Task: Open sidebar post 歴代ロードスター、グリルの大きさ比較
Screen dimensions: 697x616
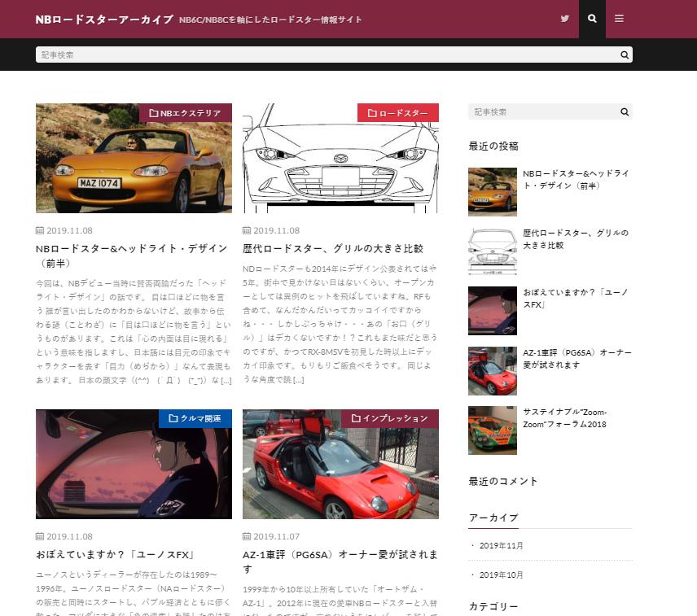Action: click(x=576, y=239)
